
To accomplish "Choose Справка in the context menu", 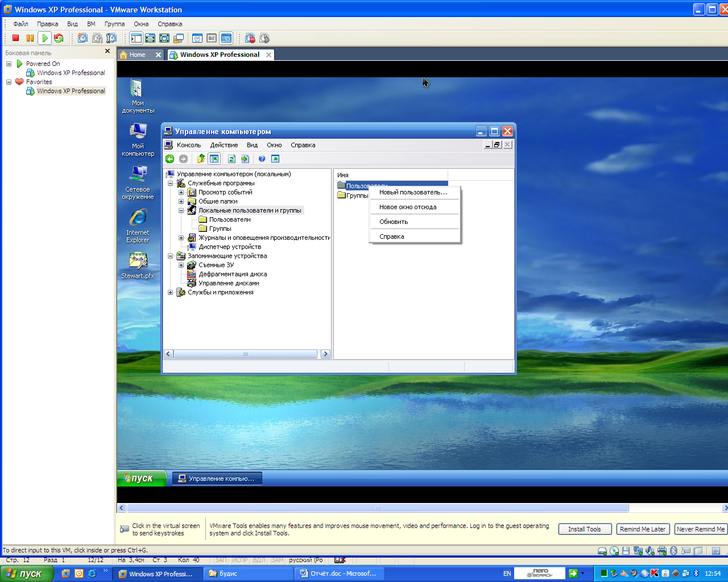I will coord(415,236).
